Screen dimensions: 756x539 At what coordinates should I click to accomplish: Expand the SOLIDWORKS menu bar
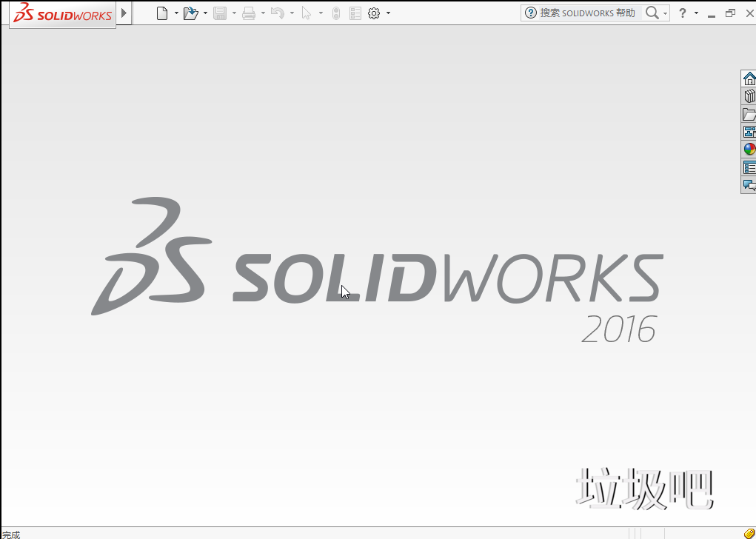pyautogui.click(x=123, y=13)
